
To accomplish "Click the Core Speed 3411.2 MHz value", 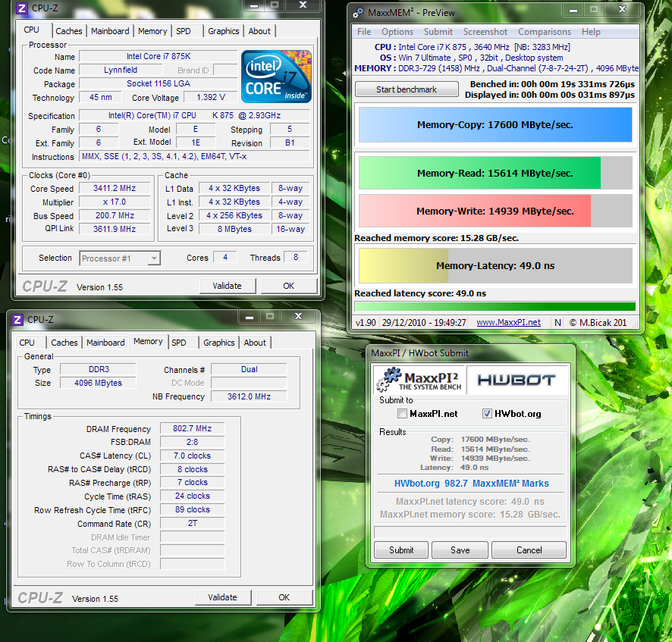I will pos(115,188).
